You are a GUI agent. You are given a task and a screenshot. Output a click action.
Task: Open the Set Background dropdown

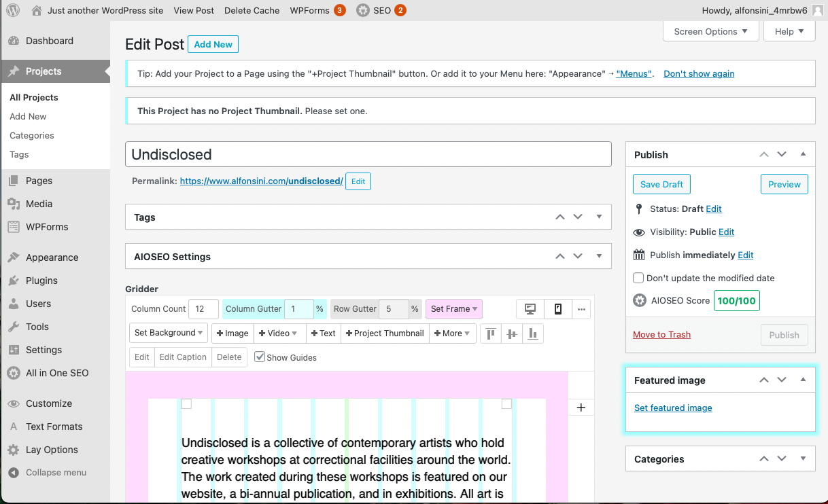click(168, 333)
